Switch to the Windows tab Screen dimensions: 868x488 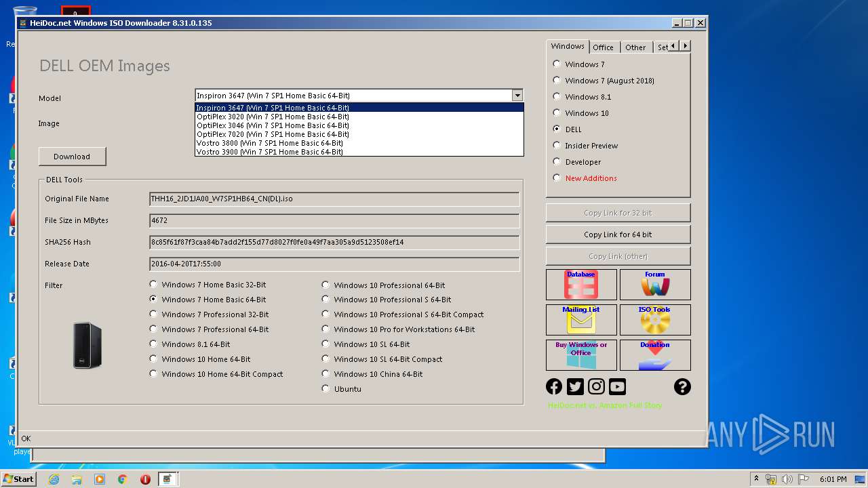coord(568,46)
